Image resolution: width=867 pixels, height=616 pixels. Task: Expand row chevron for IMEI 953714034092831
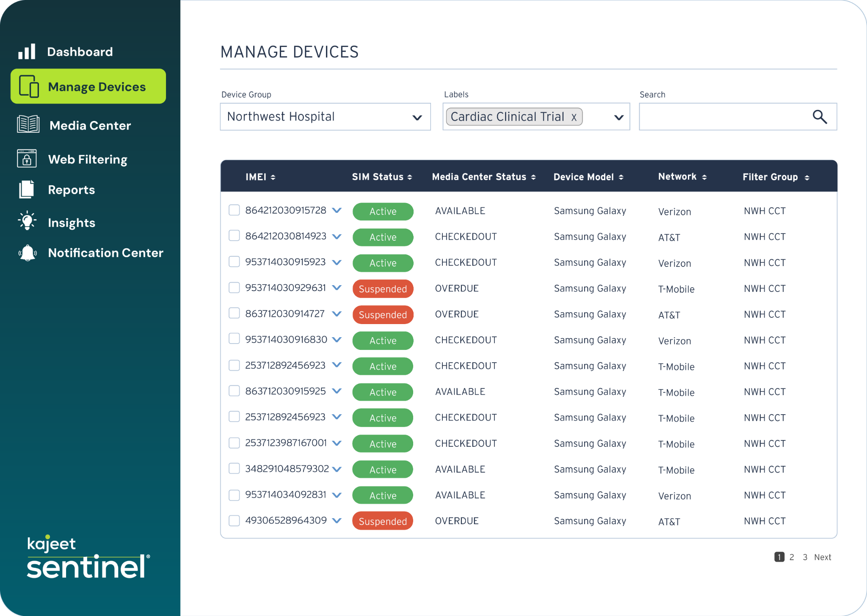click(x=337, y=495)
